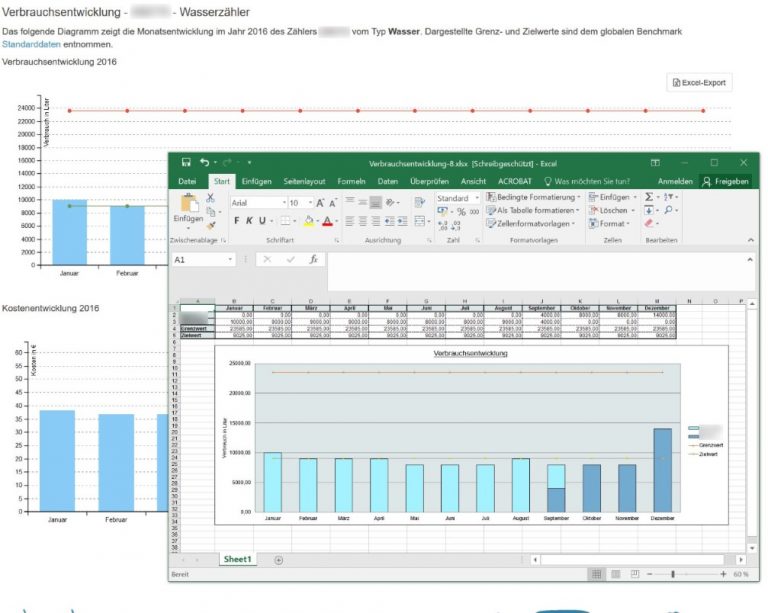Click Excel-Export button on the web page

pyautogui.click(x=699, y=83)
